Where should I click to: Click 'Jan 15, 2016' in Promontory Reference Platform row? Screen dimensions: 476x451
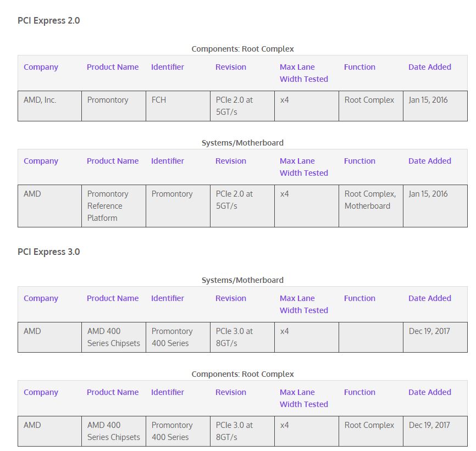click(428, 194)
